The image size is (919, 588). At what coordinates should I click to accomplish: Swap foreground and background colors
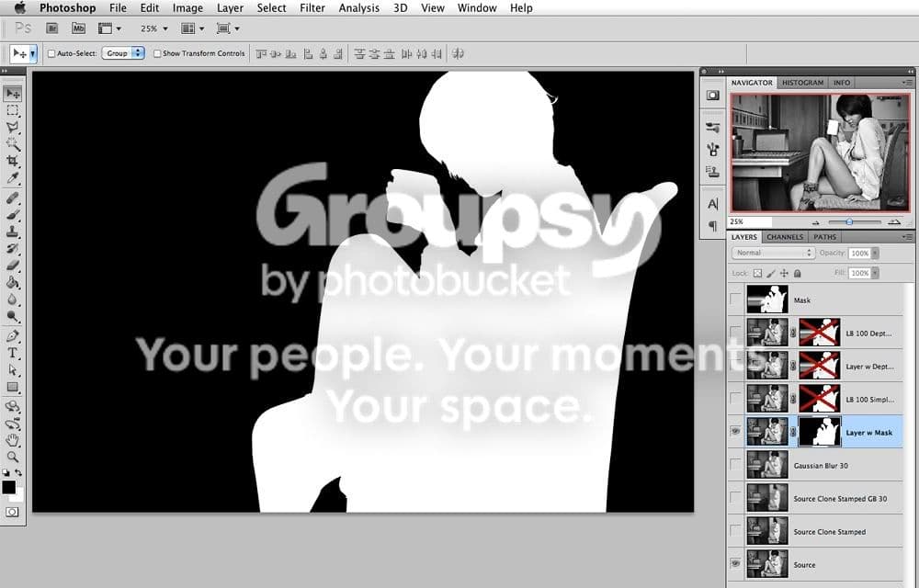[18, 472]
